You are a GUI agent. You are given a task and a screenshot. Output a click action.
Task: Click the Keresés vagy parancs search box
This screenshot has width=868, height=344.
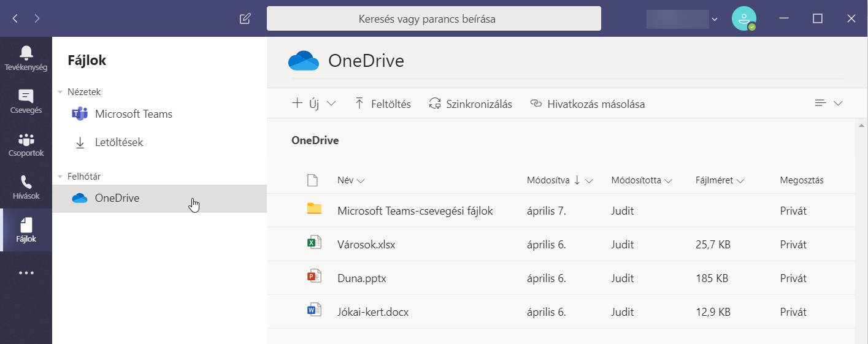[433, 18]
